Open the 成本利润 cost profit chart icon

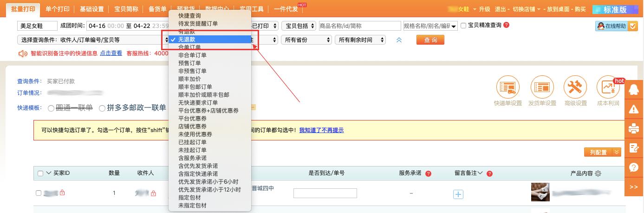pyautogui.click(x=608, y=87)
